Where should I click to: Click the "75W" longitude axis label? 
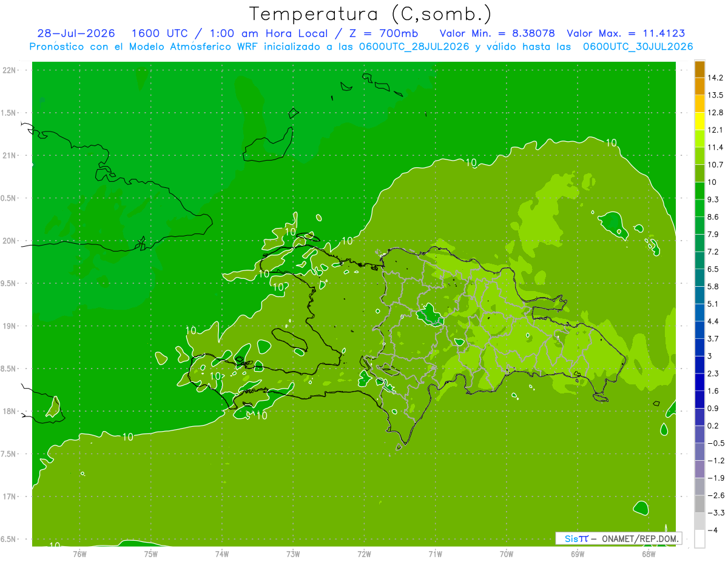[151, 554]
